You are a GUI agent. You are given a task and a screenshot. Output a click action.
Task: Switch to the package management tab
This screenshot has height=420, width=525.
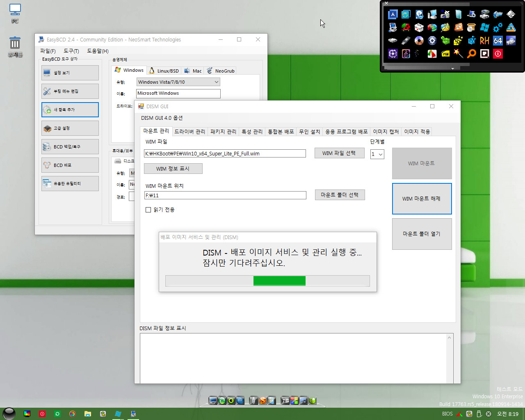click(x=223, y=132)
